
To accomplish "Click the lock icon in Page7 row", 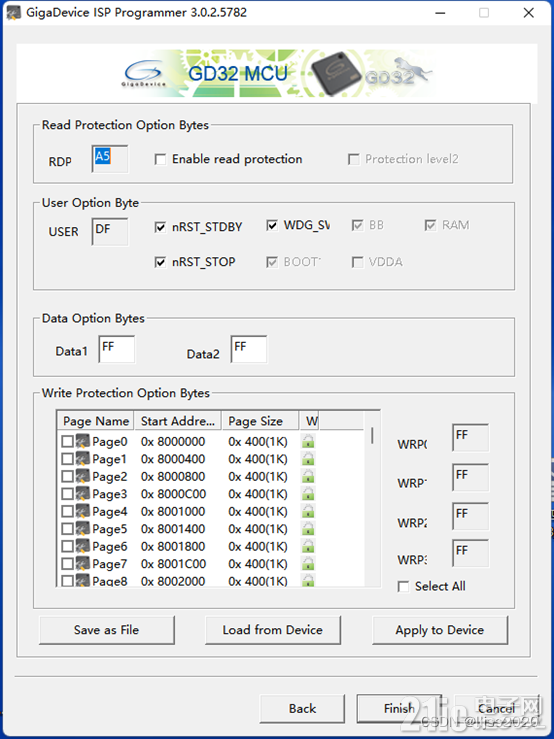I will (308, 564).
